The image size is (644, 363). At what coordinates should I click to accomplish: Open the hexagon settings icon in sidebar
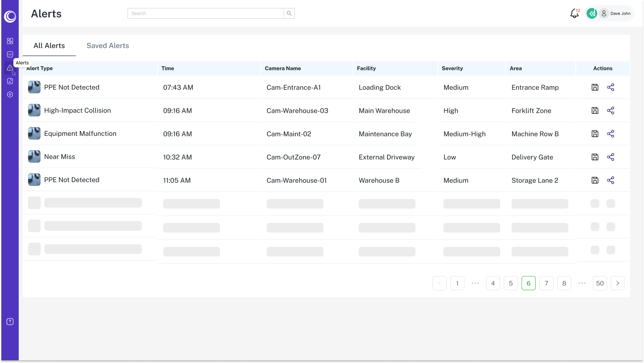pyautogui.click(x=10, y=94)
